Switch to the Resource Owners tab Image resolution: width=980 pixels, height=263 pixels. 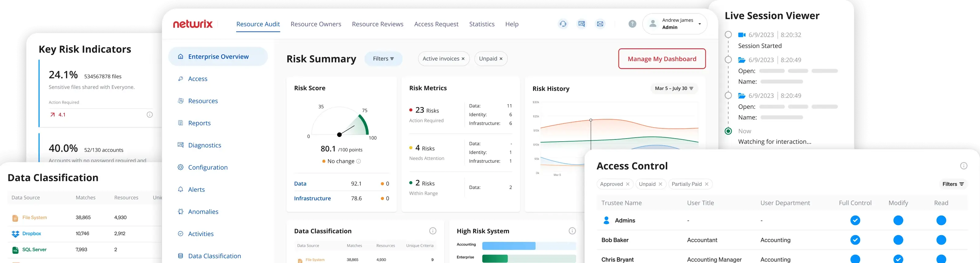pos(316,24)
